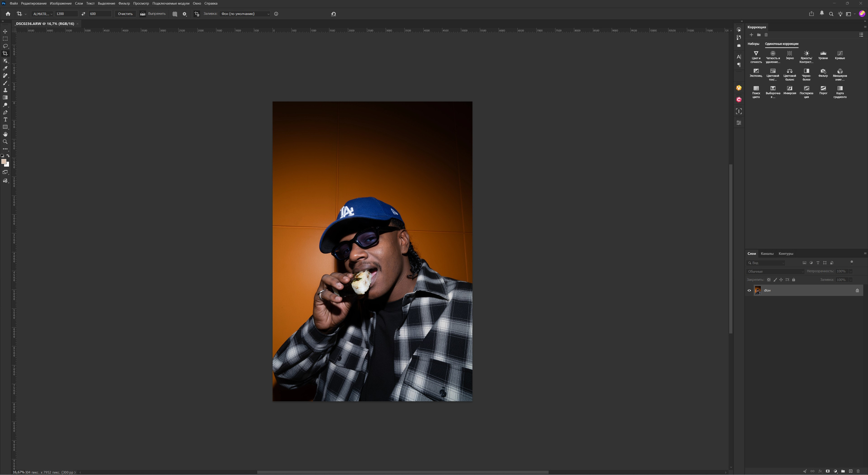
Task: Select the Lasso tool
Action: click(x=5, y=46)
